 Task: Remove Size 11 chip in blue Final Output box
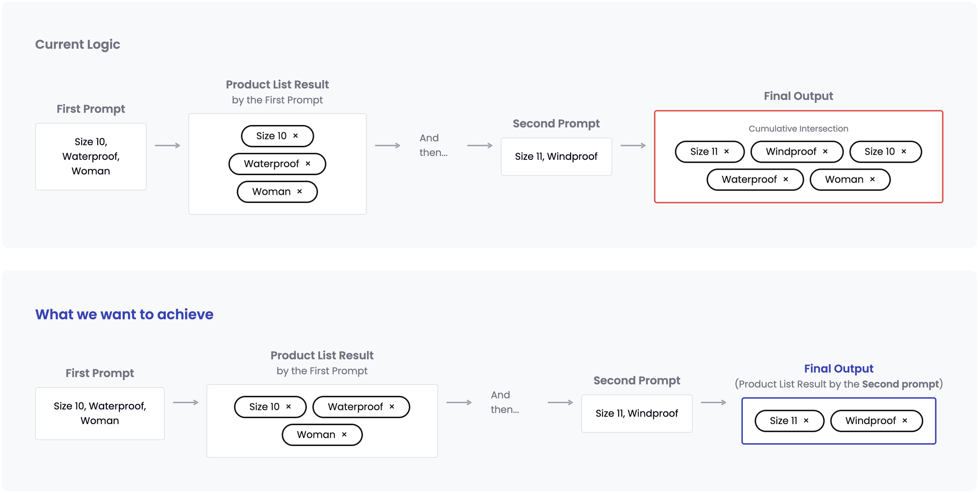click(x=806, y=420)
